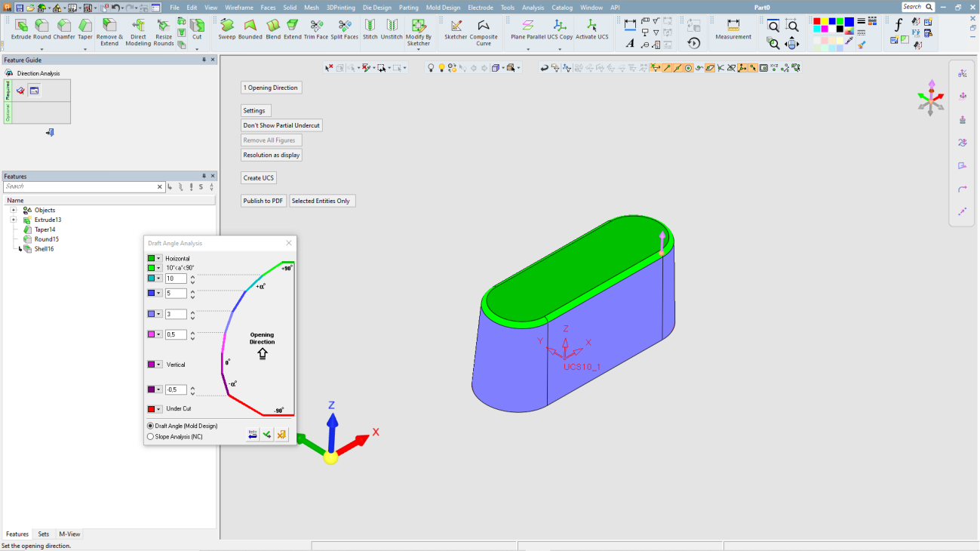Click the Stitch tool icon
The width and height of the screenshot is (980, 551).
click(x=370, y=26)
